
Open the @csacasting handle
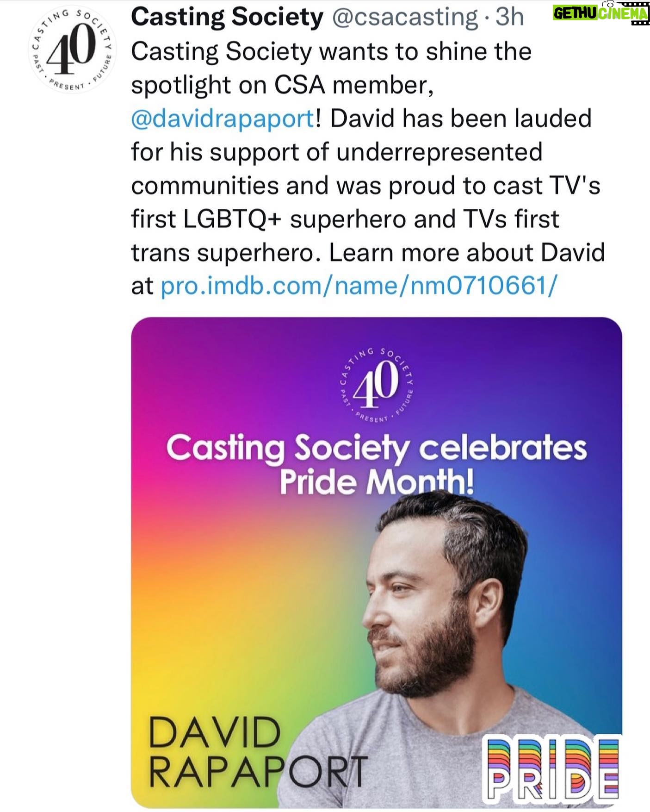coord(405,18)
